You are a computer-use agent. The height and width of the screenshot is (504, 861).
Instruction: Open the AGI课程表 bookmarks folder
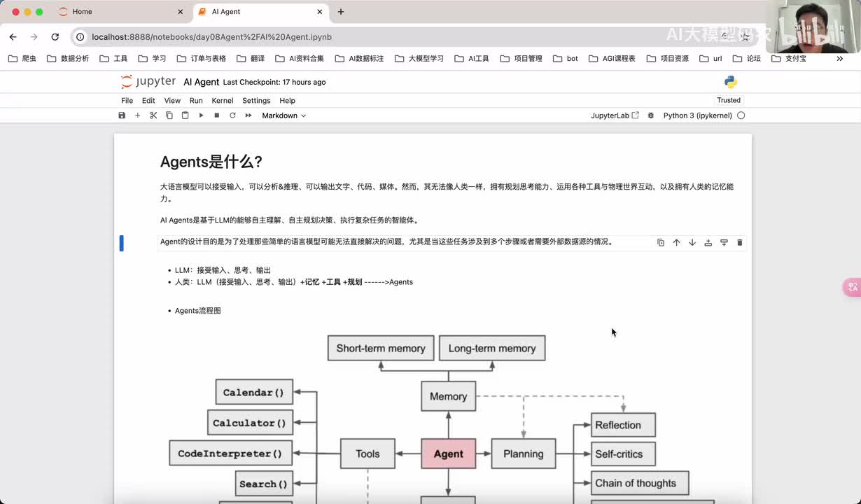[612, 59]
